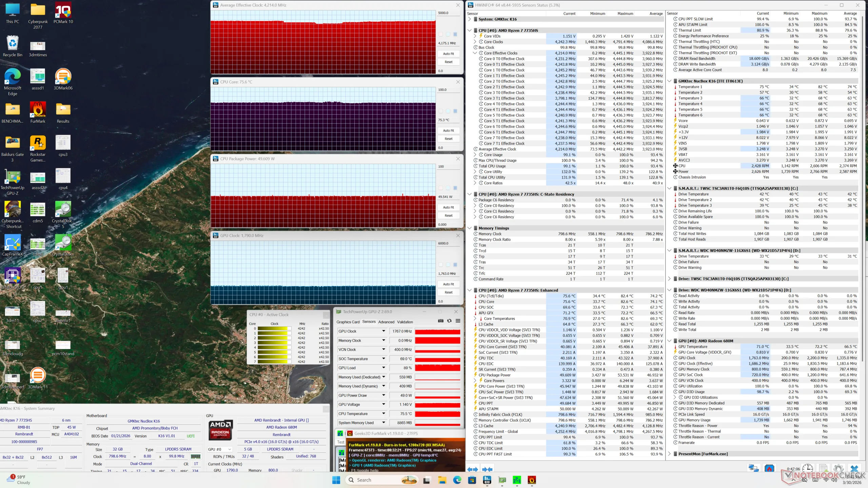The image size is (868, 488).
Task: Open the GPU #0 selector dropdown
Action: [x=220, y=449]
